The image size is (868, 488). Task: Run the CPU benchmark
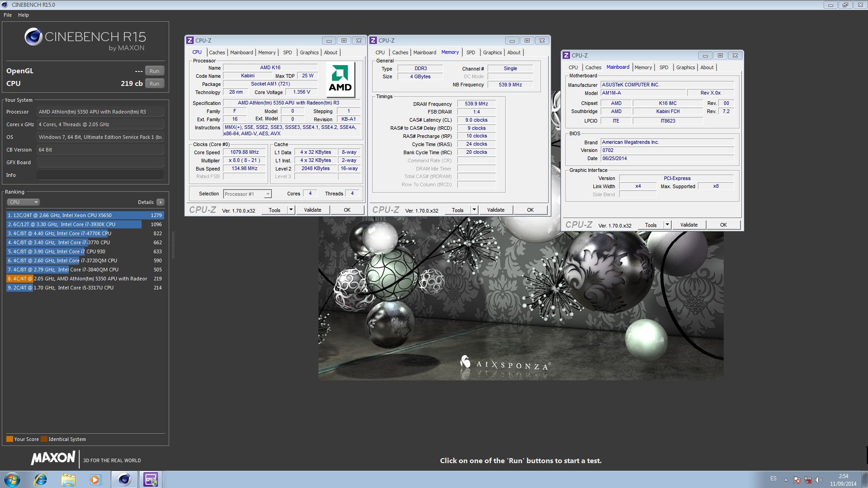tap(155, 84)
